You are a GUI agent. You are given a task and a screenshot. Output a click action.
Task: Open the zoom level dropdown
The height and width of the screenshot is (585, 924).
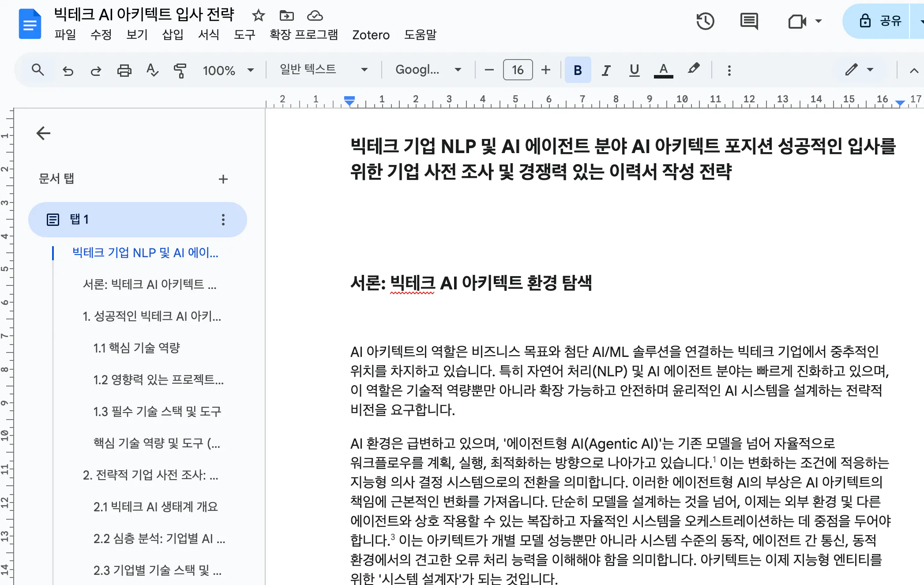click(x=228, y=70)
